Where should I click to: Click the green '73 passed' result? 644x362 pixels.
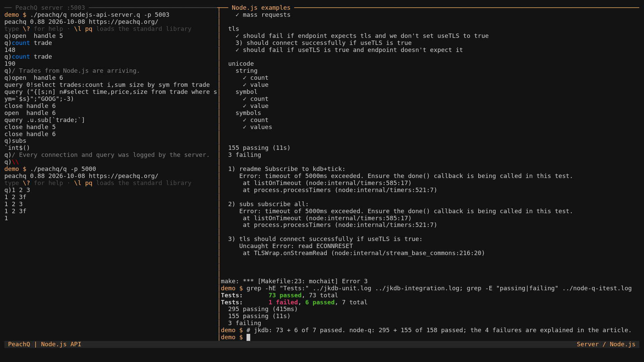coord(285,295)
